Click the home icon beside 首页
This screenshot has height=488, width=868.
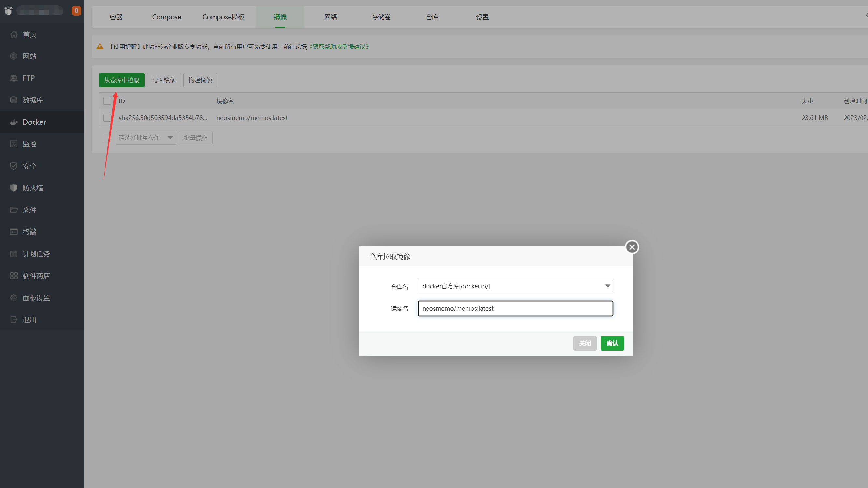click(13, 34)
